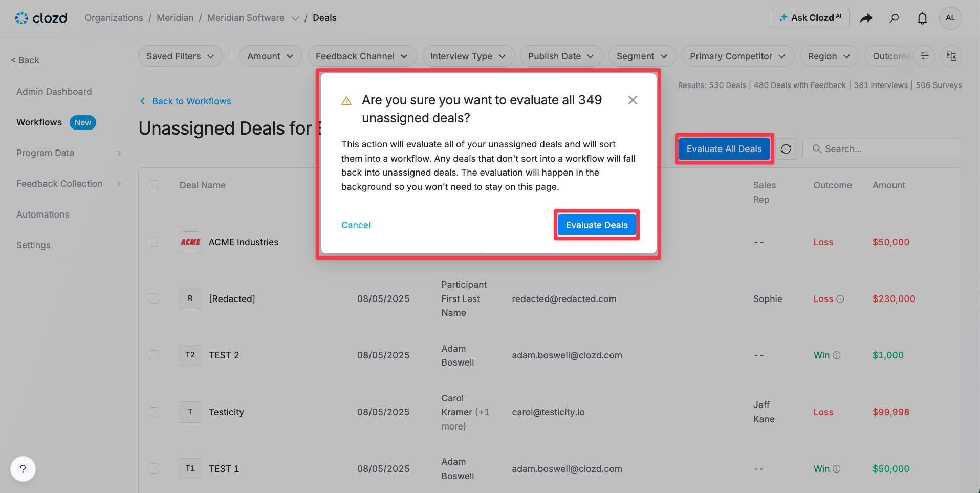
Task: Tick the ACME Industries row checkbox
Action: tap(154, 242)
